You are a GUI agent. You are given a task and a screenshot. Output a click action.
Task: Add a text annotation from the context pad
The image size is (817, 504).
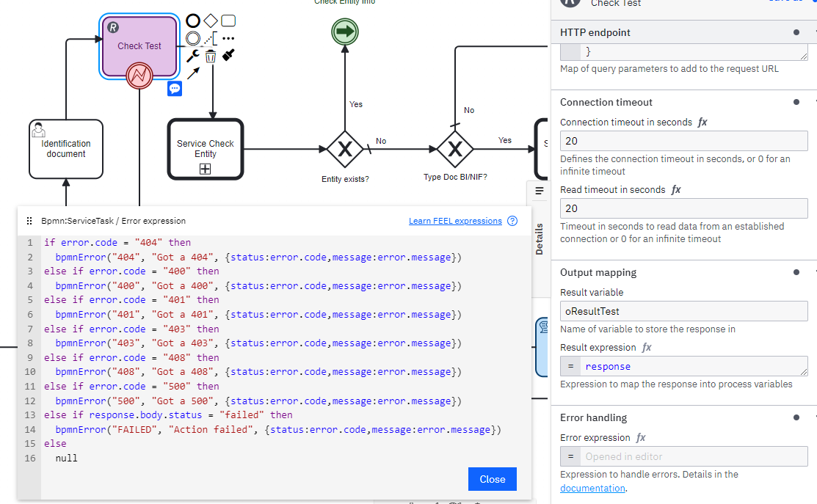tap(211, 39)
